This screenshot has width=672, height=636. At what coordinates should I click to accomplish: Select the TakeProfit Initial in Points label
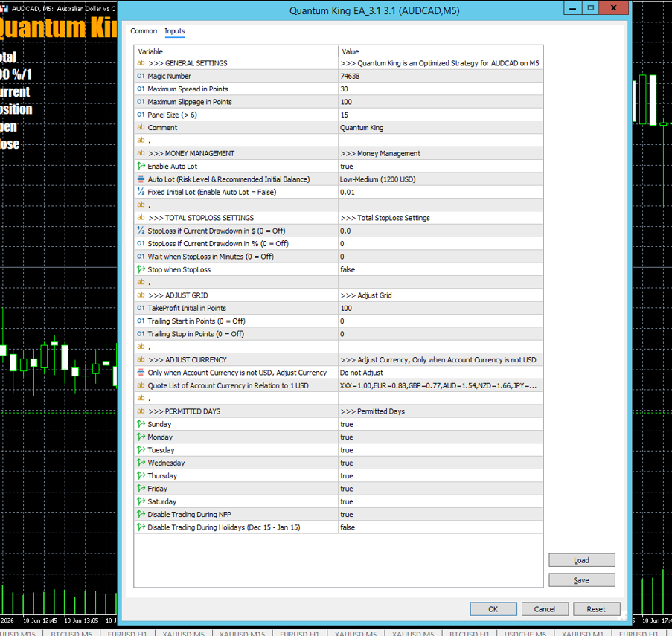(187, 308)
